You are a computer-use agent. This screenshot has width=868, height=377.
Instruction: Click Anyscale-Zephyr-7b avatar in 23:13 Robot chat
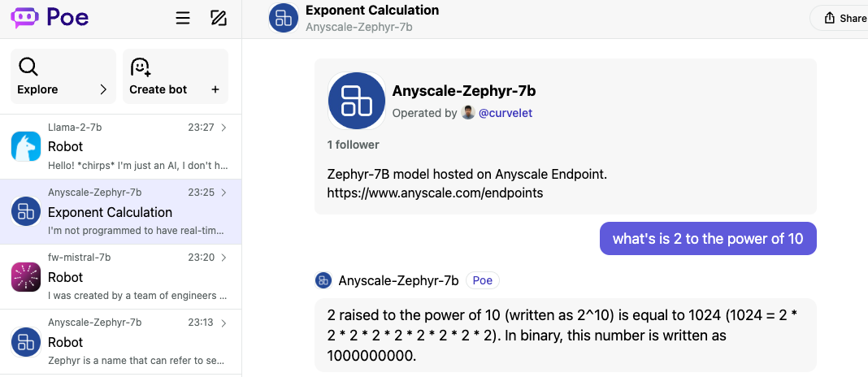(x=26, y=342)
